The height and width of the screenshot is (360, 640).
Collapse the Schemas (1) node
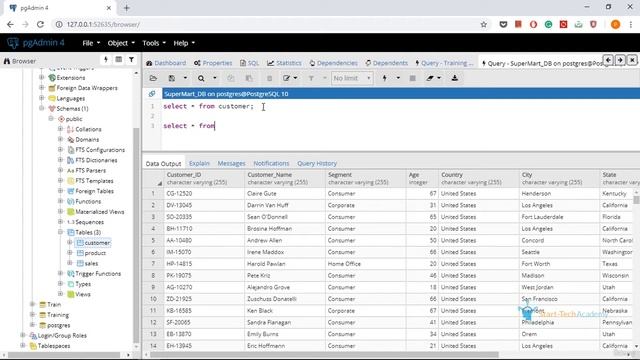[42, 109]
